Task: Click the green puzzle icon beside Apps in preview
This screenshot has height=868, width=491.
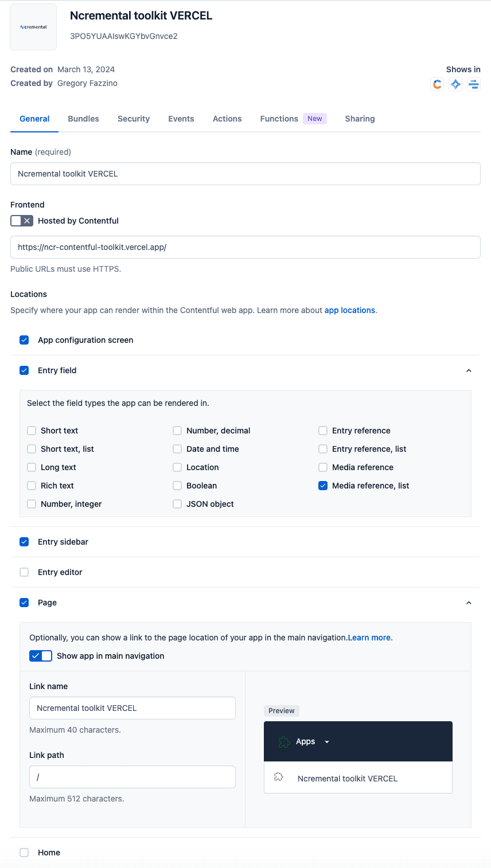Action: point(283,742)
